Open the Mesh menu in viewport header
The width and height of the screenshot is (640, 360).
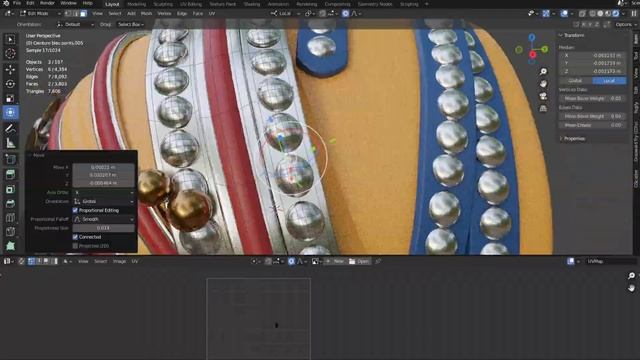coord(146,13)
